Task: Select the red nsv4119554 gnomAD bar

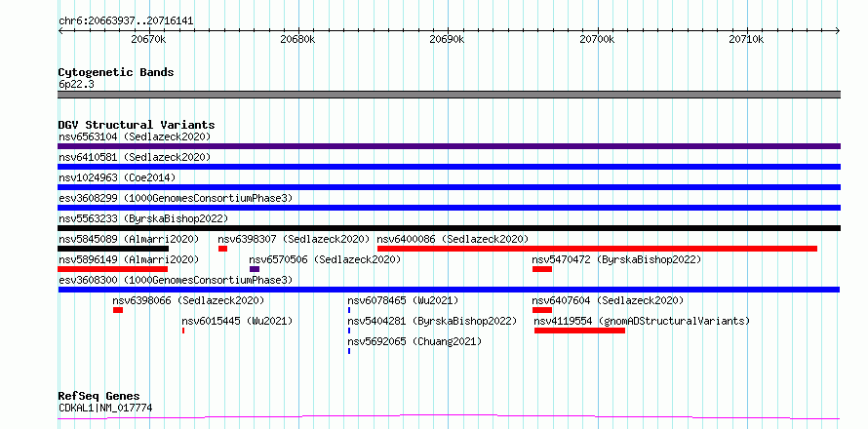Action: click(579, 331)
